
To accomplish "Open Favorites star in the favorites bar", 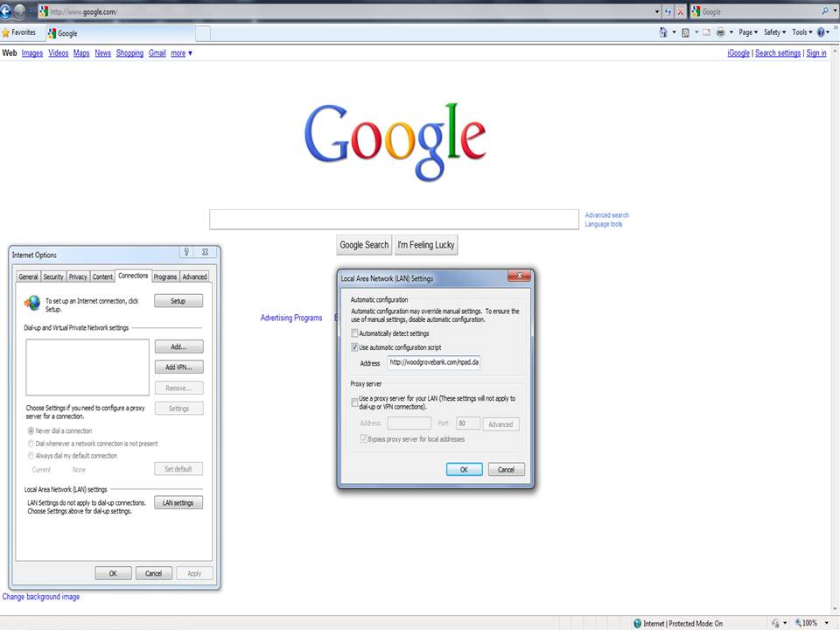I will (x=6, y=32).
